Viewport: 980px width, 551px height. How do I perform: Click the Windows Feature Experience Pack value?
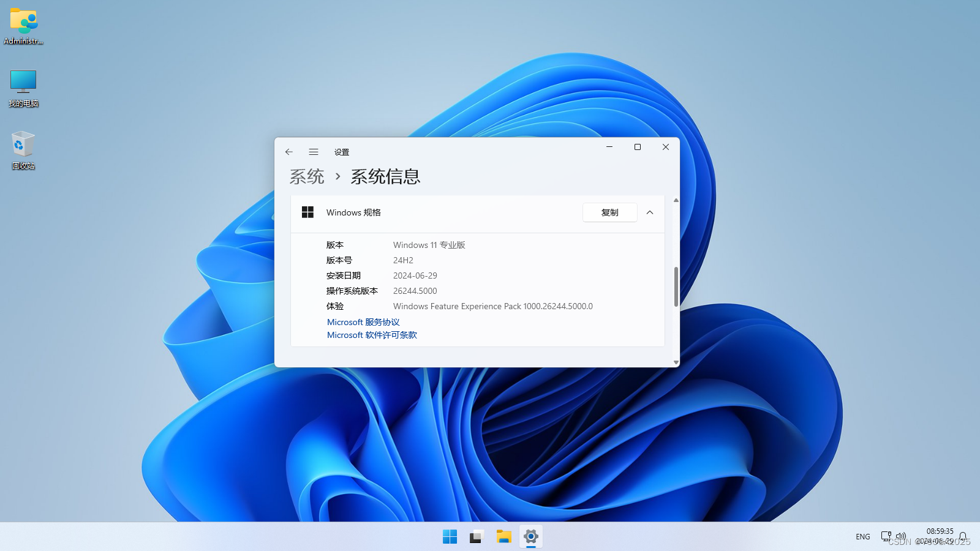tap(493, 306)
